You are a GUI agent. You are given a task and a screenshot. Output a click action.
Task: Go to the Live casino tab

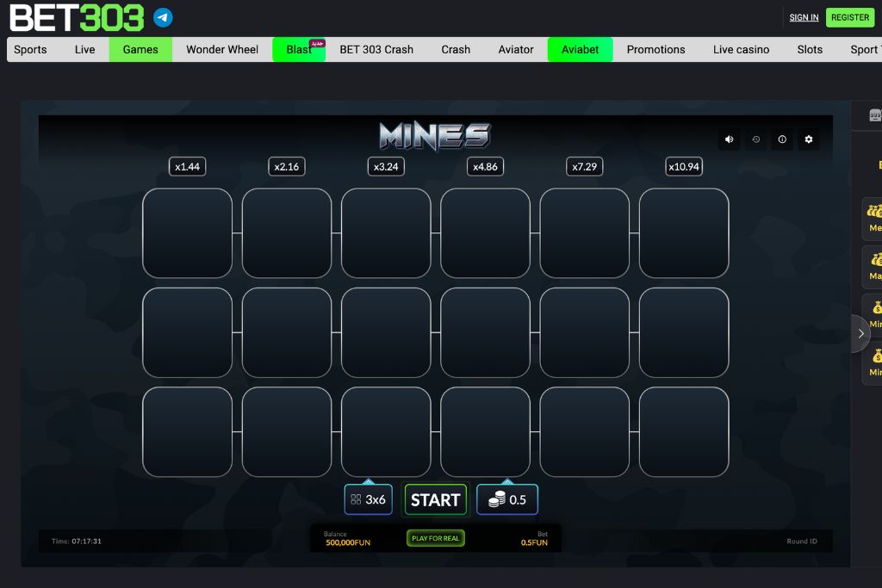pyautogui.click(x=741, y=49)
